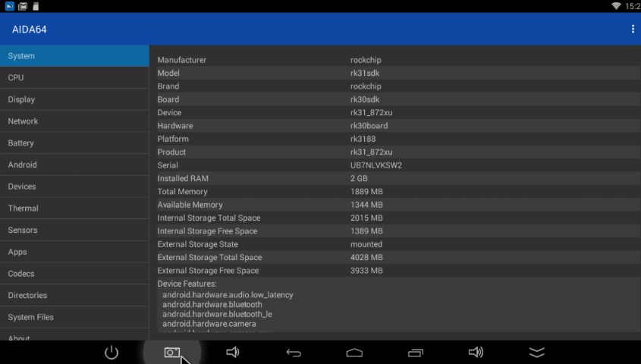Lower volume with the speaker icon

click(233, 352)
